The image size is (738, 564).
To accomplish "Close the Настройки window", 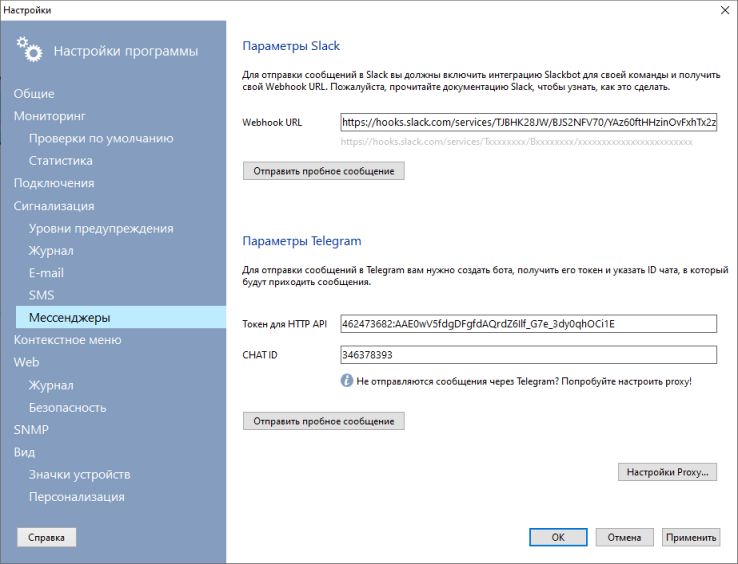I will [725, 10].
